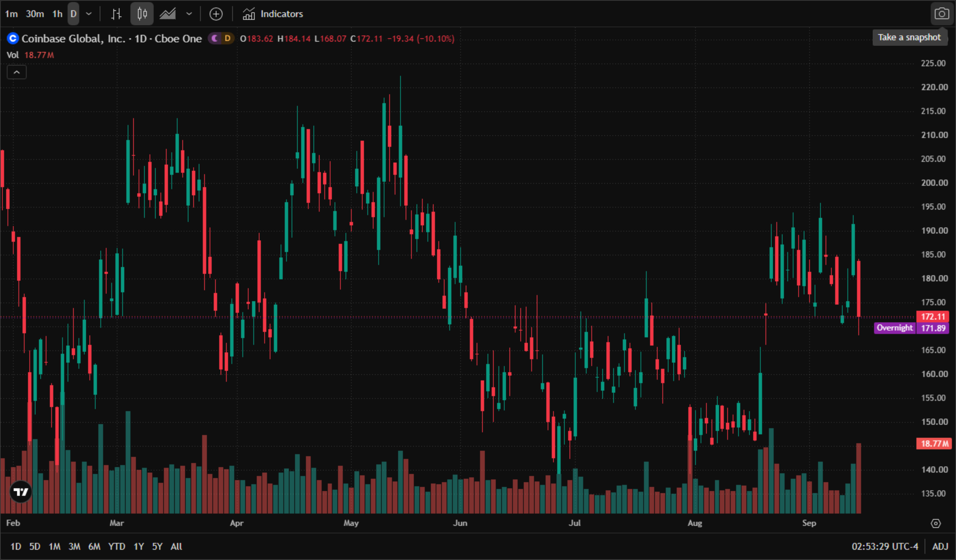The width and height of the screenshot is (956, 560).
Task: Click the Coinbase Global symbol logo
Action: pyautogui.click(x=13, y=38)
